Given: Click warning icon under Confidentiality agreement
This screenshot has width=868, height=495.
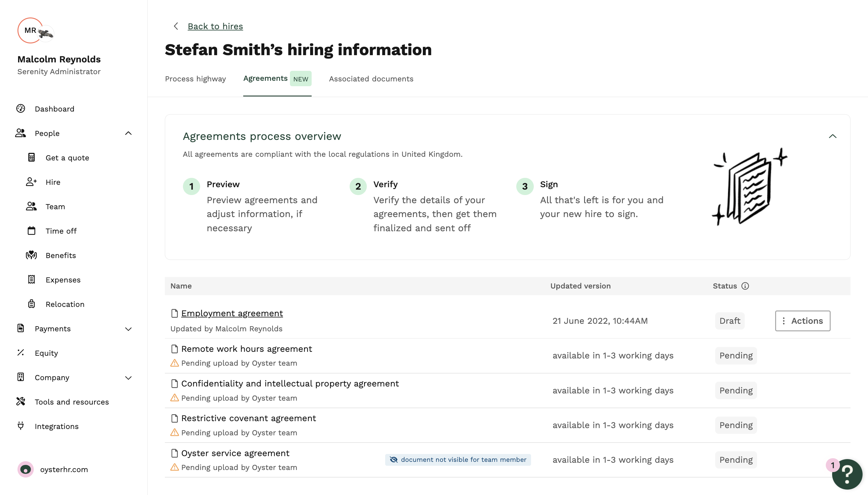Looking at the screenshot, I should tap(174, 398).
